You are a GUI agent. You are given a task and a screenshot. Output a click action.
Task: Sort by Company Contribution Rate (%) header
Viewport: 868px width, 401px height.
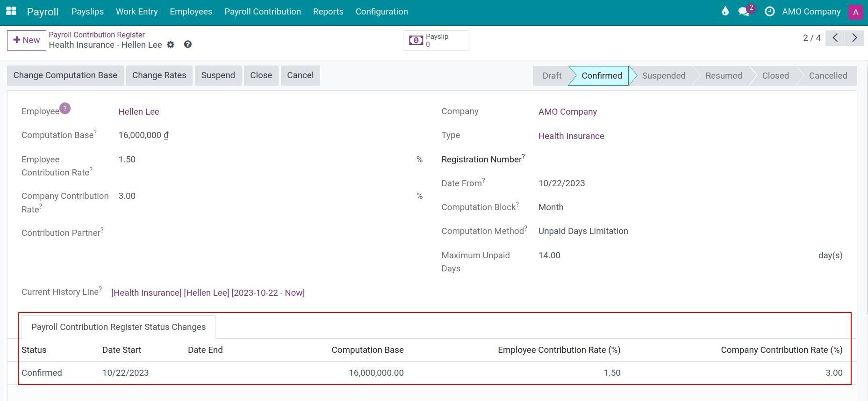click(782, 350)
